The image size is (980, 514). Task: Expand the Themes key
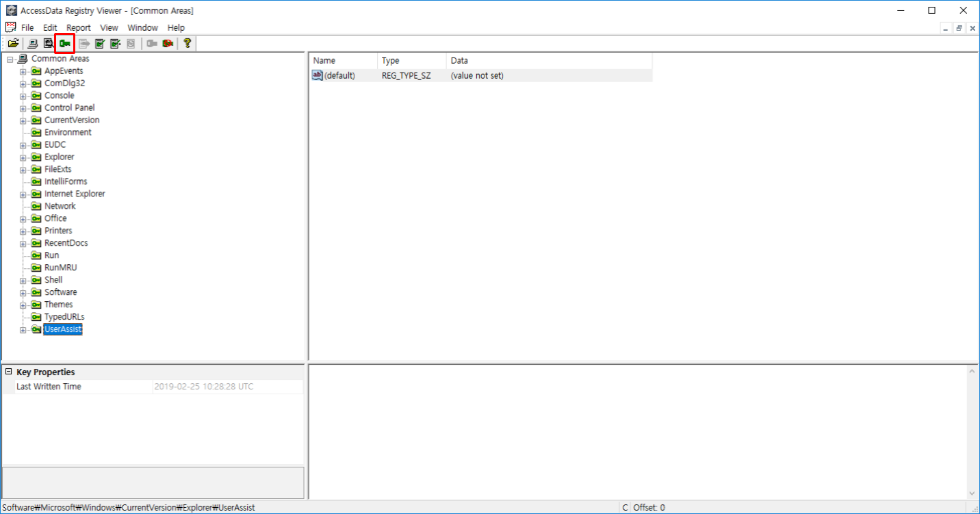[x=23, y=306]
